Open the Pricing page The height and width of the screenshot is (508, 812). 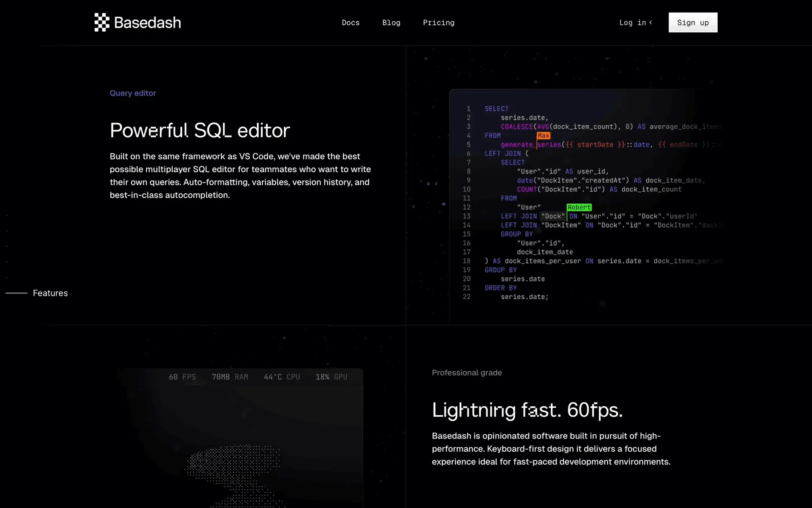(x=439, y=22)
